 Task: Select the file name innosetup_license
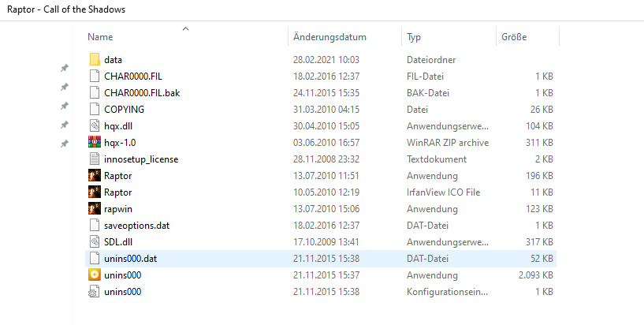point(141,159)
